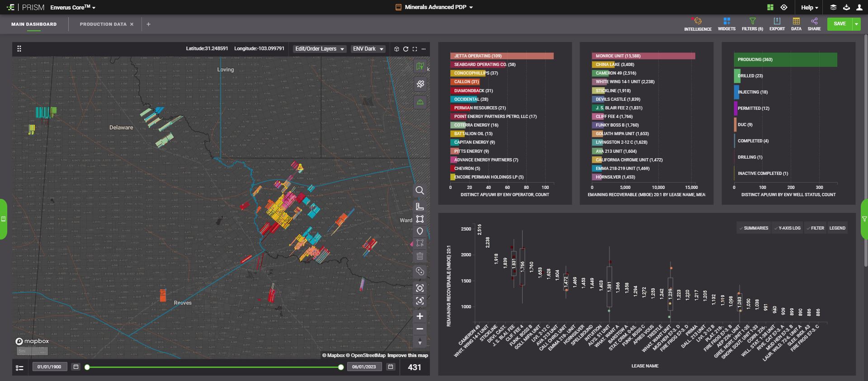Image resolution: width=868 pixels, height=381 pixels.
Task: Select the rectangle selection map tool
Action: click(420, 219)
